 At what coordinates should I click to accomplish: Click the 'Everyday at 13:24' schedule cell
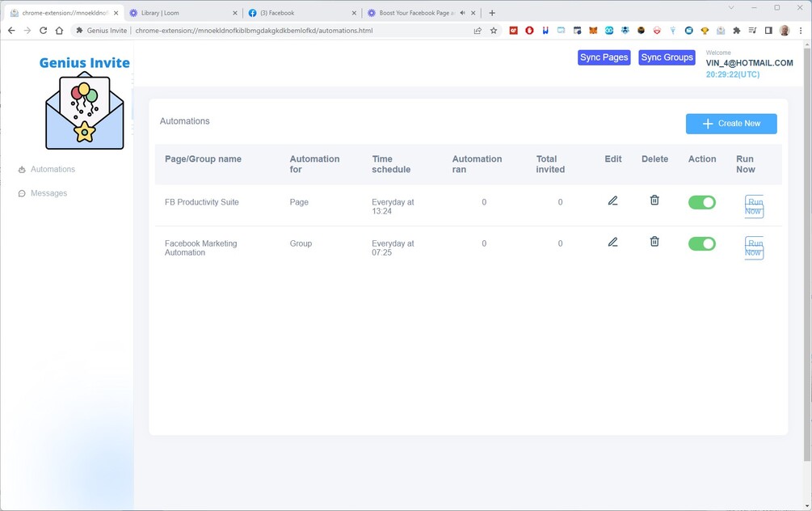click(x=393, y=206)
